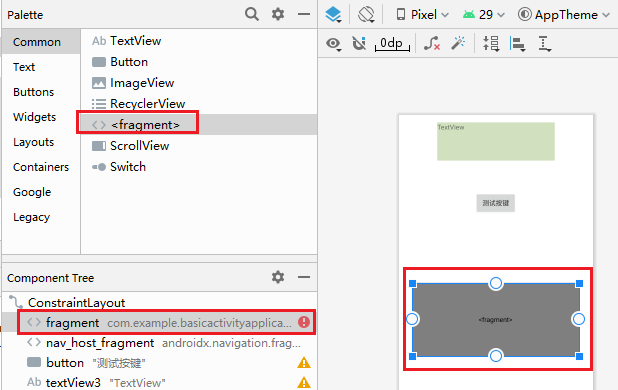This screenshot has height=390, width=618.
Task: Select the green TextView in the preview
Action: pyautogui.click(x=495, y=141)
